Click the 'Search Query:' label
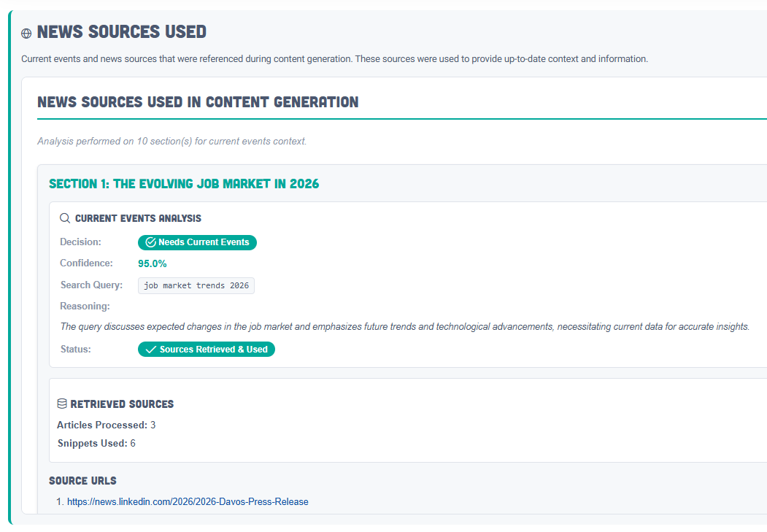The height and width of the screenshot is (532, 767). [x=91, y=285]
